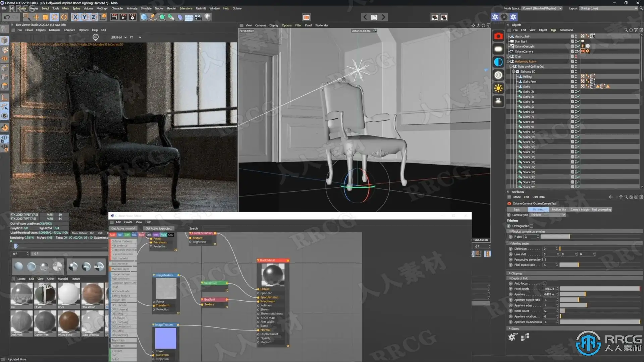Toggle the X-axis lock icon
The width and height of the screenshot is (644, 362).
coord(75,17)
